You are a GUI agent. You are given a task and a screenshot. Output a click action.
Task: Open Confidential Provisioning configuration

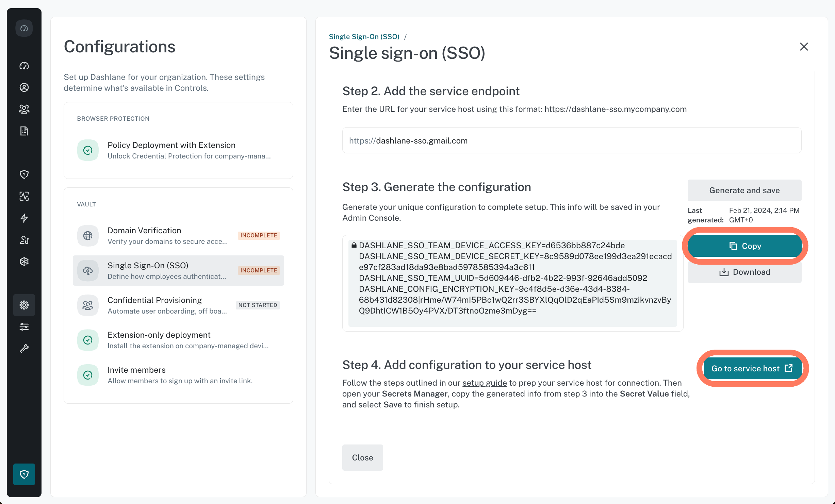178,305
